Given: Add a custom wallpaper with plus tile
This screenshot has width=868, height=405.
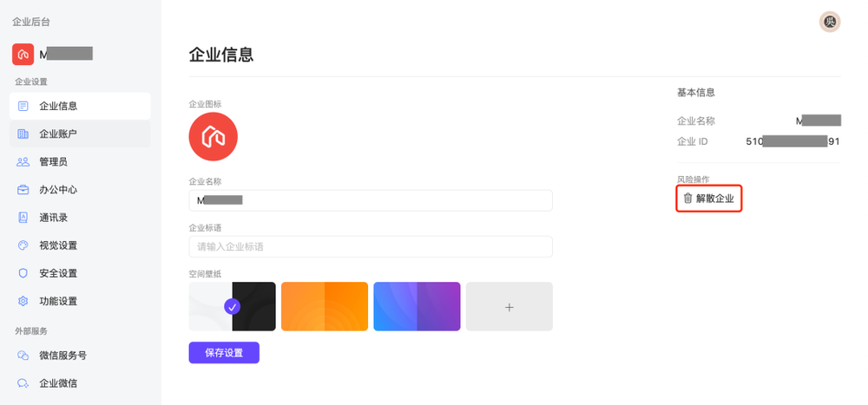Looking at the screenshot, I should 510,306.
